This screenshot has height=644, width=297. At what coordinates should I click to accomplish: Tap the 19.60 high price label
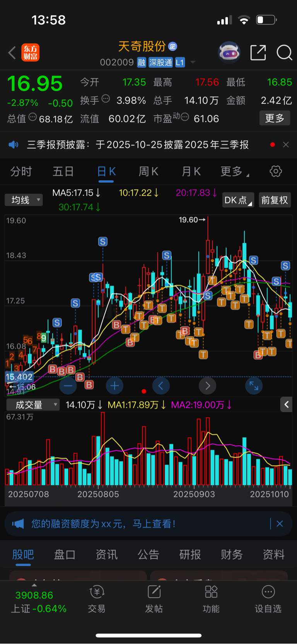click(x=192, y=220)
